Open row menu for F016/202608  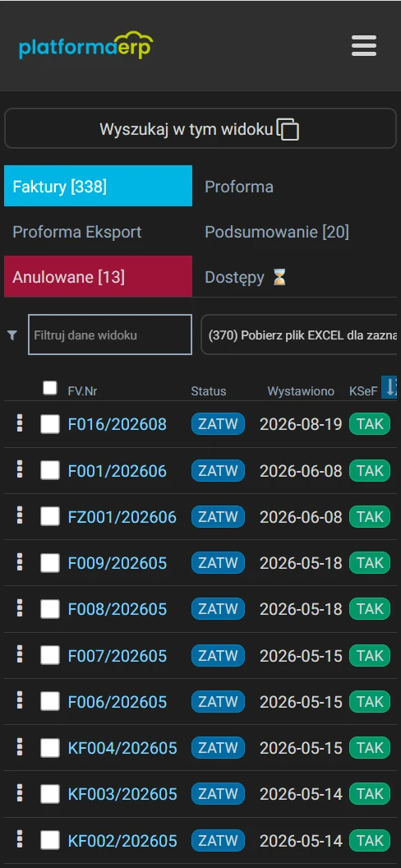click(20, 423)
